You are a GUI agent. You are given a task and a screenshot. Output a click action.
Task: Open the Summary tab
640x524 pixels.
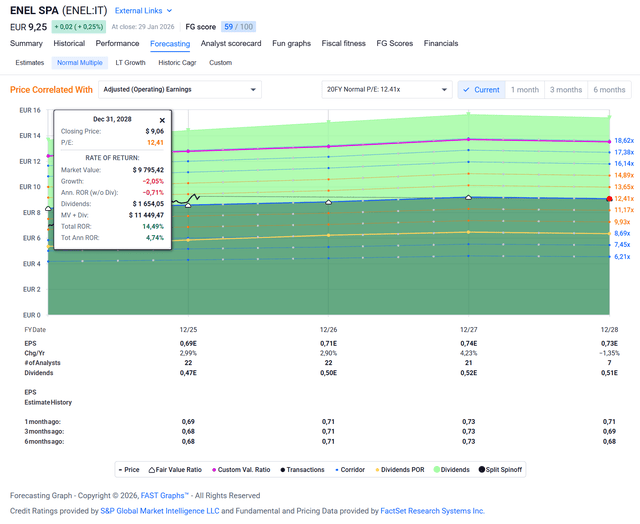pyautogui.click(x=26, y=43)
